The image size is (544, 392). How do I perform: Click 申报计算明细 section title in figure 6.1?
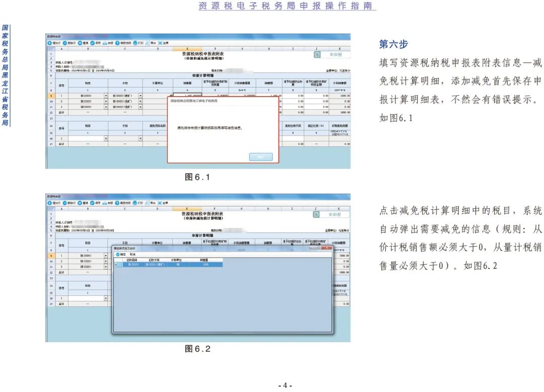click(203, 75)
